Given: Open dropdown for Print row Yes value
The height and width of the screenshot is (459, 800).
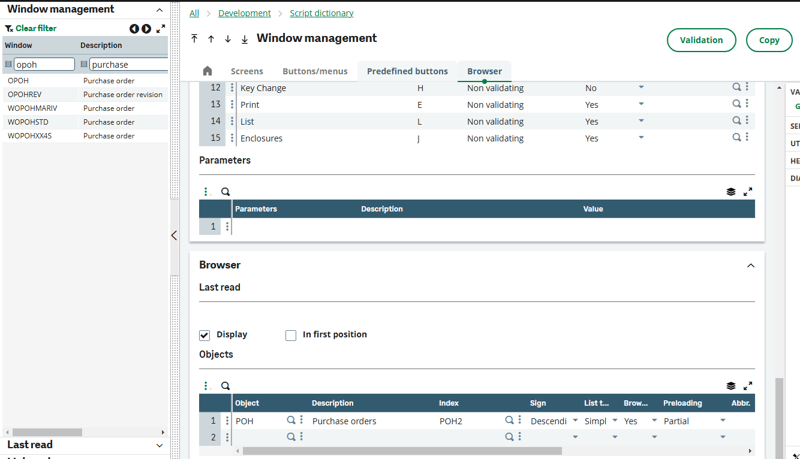Looking at the screenshot, I should point(641,104).
